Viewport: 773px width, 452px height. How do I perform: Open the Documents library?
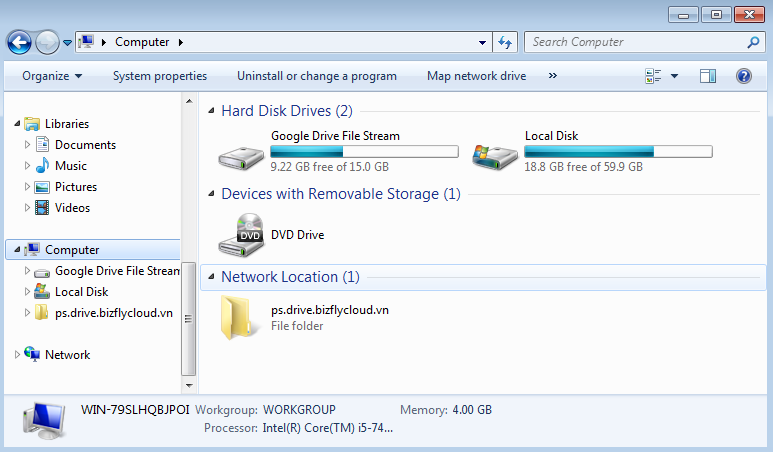pyautogui.click(x=85, y=145)
